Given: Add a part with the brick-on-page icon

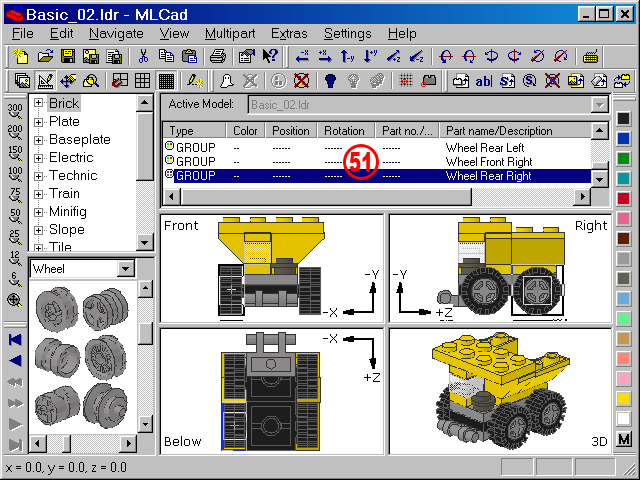Looking at the screenshot, I should pyautogui.click(x=460, y=80).
